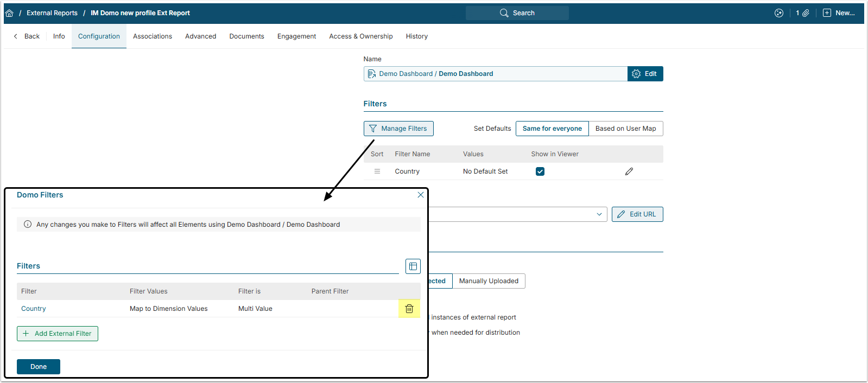The image size is (868, 383).
Task: Open the Country filter link in dialog
Action: [x=34, y=309]
